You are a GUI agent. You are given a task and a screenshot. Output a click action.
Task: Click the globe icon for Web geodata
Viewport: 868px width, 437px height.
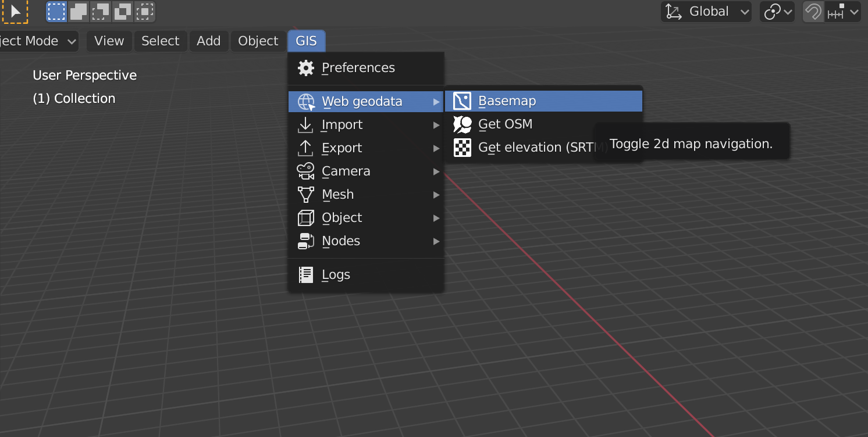click(x=306, y=102)
